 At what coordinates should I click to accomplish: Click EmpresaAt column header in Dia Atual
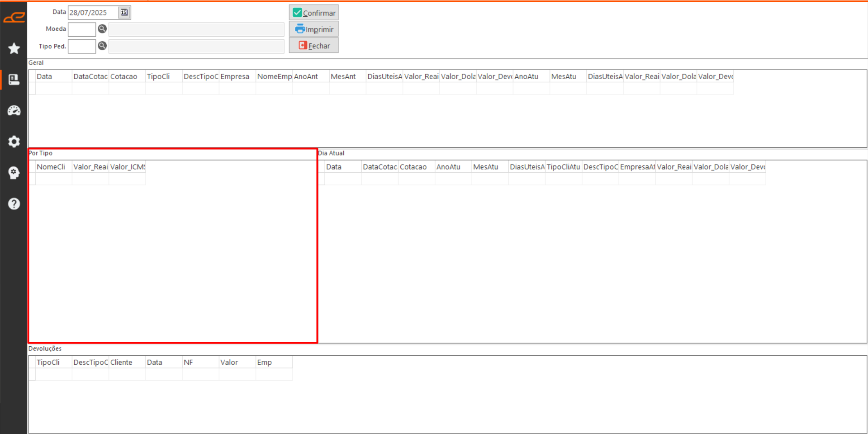coord(637,167)
